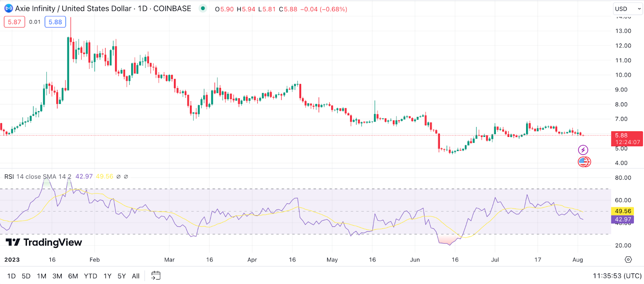Click the 13.00 price axis label
This screenshot has width=644, height=284.
pos(623,31)
